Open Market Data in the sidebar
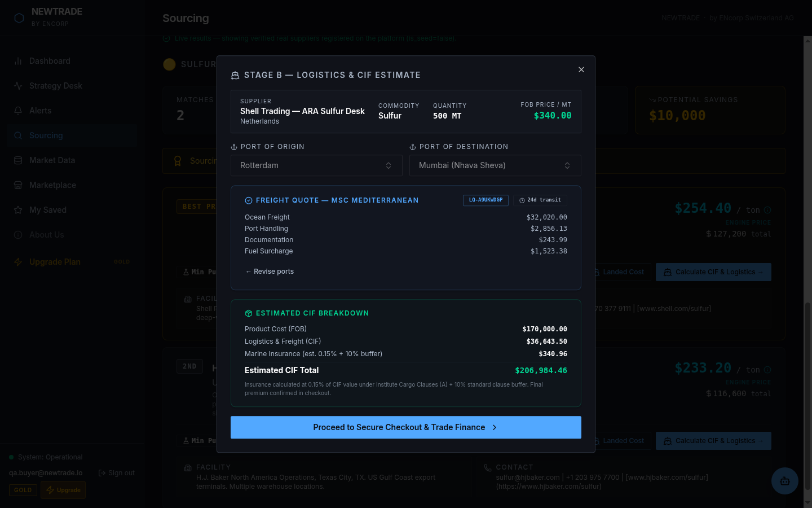 pos(72,160)
